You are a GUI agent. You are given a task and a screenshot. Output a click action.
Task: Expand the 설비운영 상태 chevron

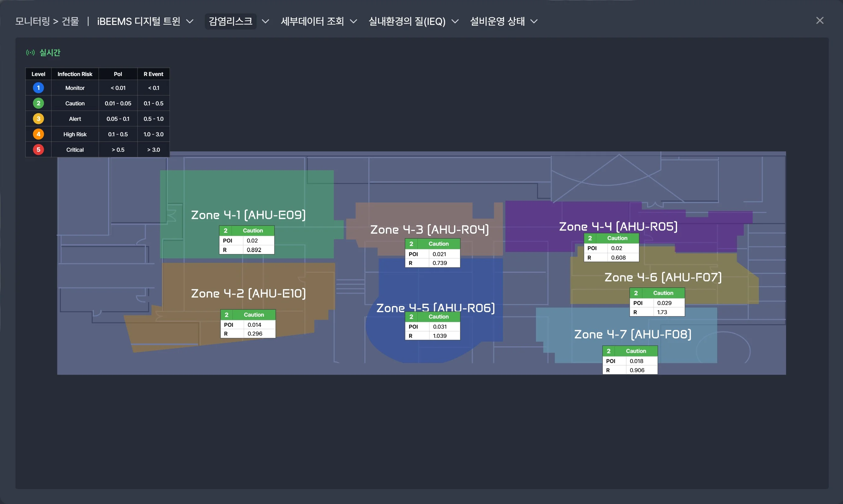534,22
